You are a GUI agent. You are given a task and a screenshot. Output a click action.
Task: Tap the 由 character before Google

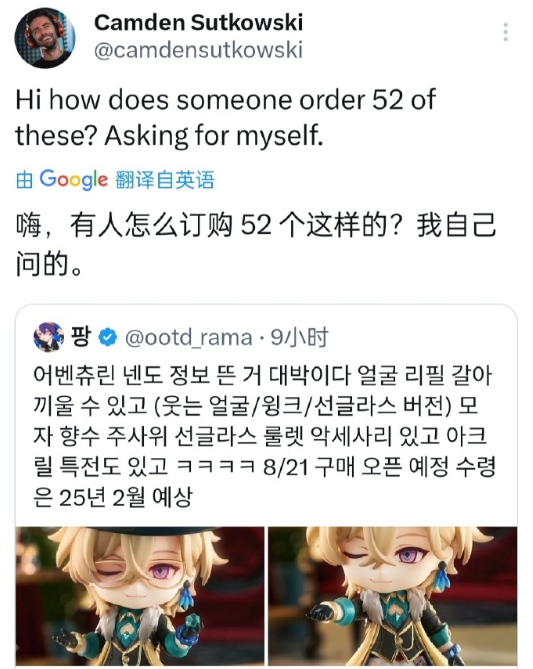click(24, 180)
